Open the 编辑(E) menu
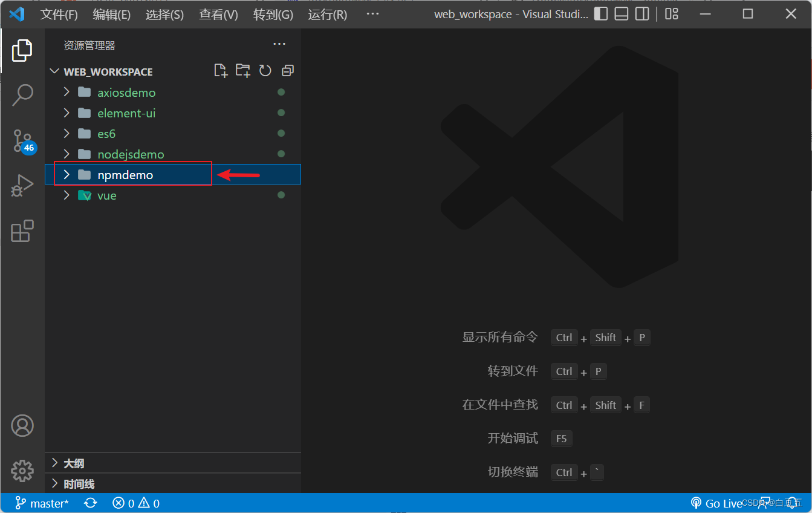Screen dimensions: 812x513 (112, 15)
